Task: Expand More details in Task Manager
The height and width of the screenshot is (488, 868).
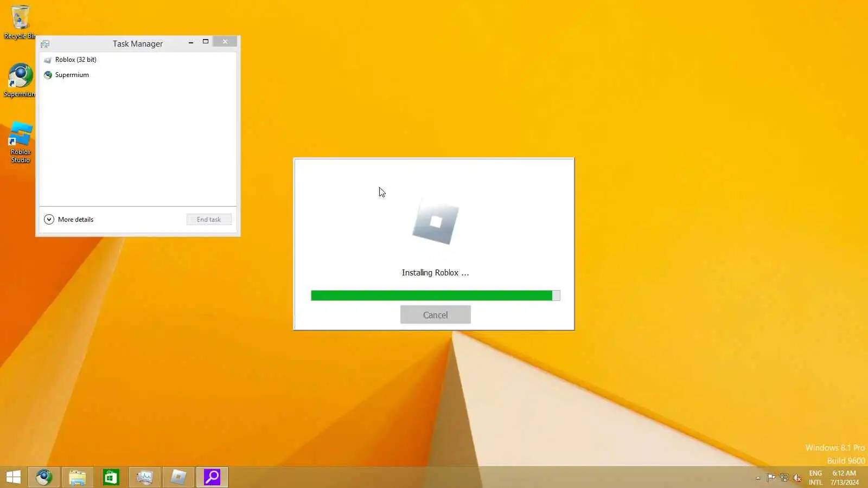Action: tap(69, 219)
